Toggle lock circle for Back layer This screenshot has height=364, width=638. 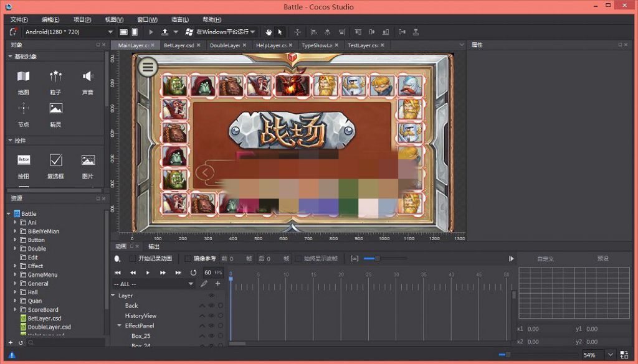[221, 306]
